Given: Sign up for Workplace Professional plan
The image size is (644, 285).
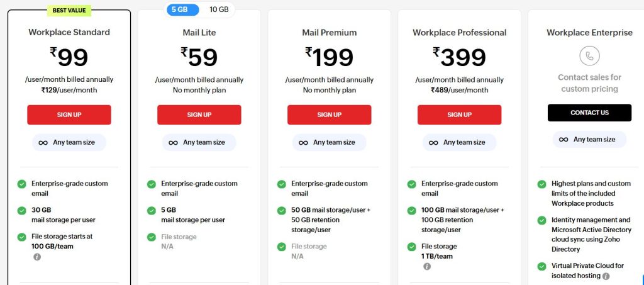Looking at the screenshot, I should click(459, 115).
